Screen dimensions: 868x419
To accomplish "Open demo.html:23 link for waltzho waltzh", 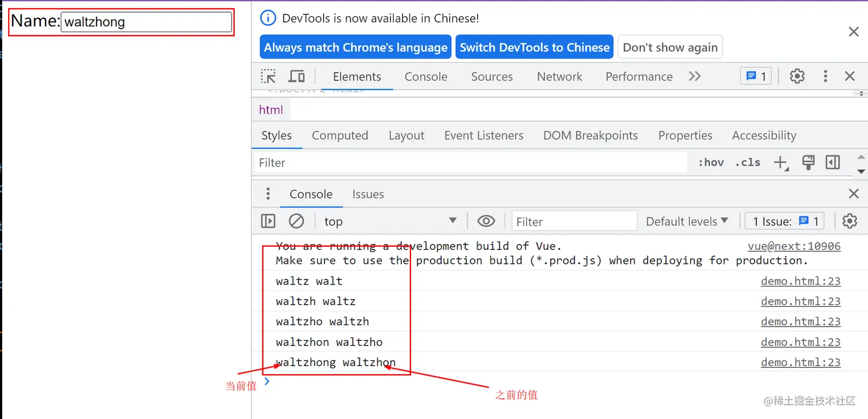I will click(801, 321).
